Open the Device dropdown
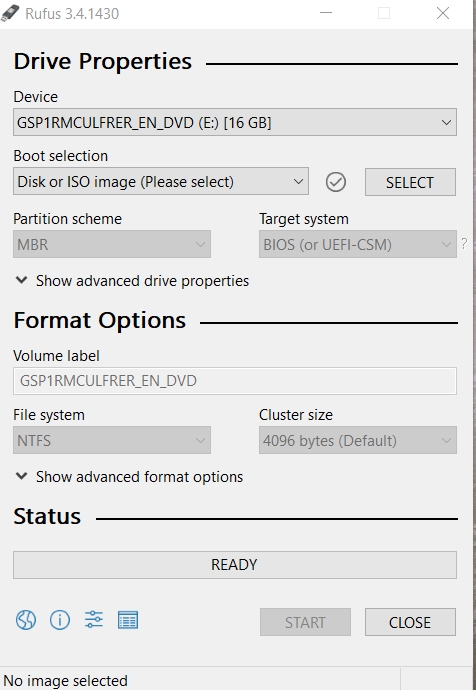 point(234,122)
